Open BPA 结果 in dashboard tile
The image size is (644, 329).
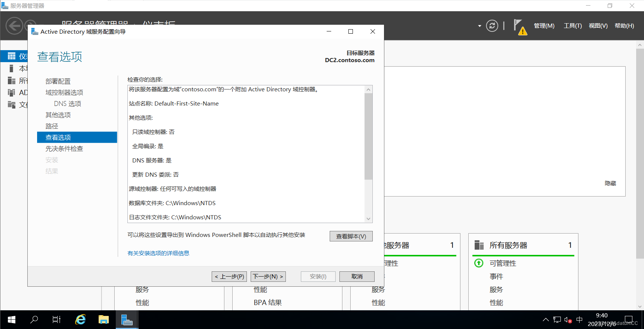[x=267, y=303]
